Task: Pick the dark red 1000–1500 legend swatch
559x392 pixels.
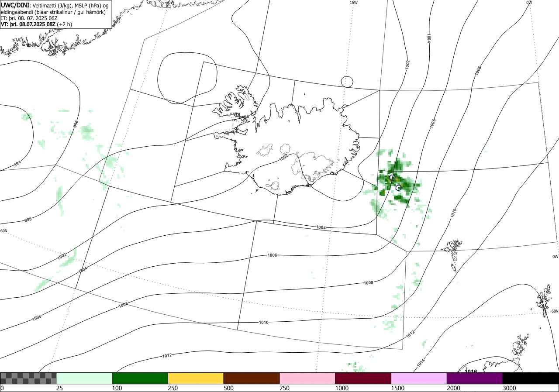Action: click(363, 378)
